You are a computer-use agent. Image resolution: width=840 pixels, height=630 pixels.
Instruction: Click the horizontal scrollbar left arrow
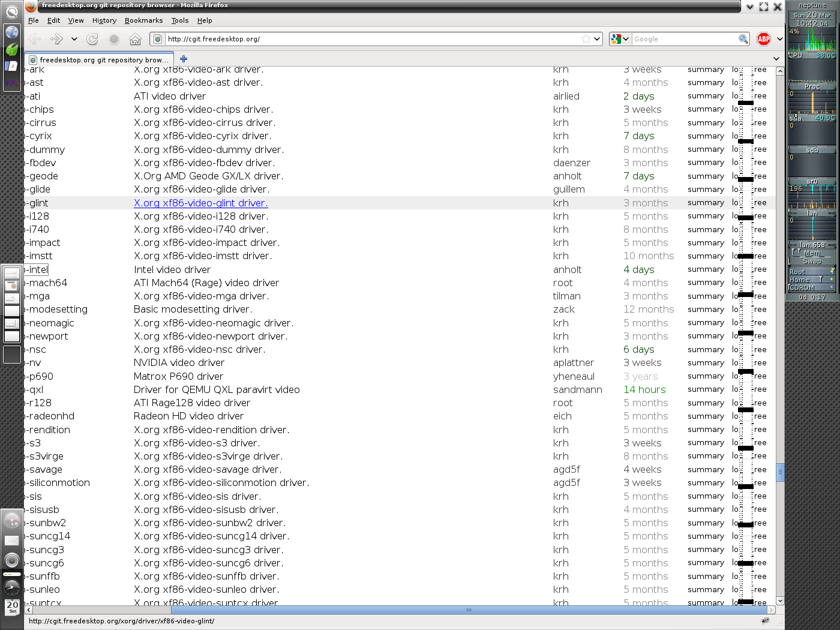pyautogui.click(x=29, y=610)
